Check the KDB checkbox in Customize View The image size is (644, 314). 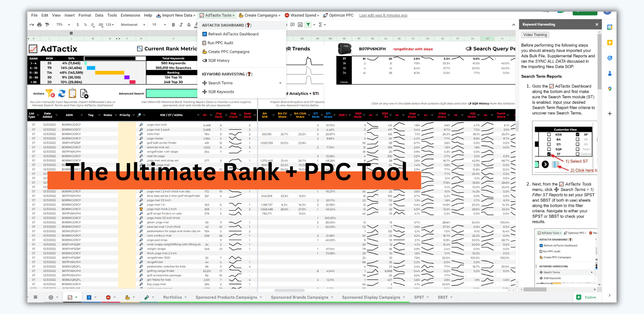(x=549, y=135)
